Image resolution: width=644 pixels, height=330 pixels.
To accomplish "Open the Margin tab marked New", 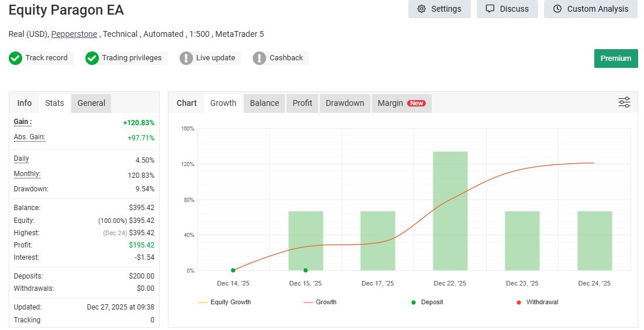I will click(402, 103).
